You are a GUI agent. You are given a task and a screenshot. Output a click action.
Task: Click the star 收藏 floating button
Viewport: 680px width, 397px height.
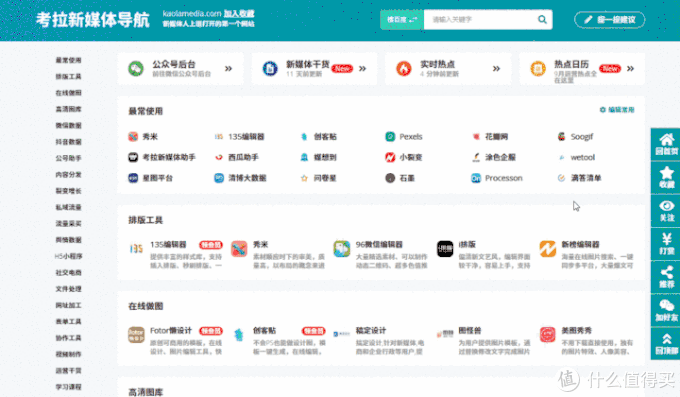(666, 177)
